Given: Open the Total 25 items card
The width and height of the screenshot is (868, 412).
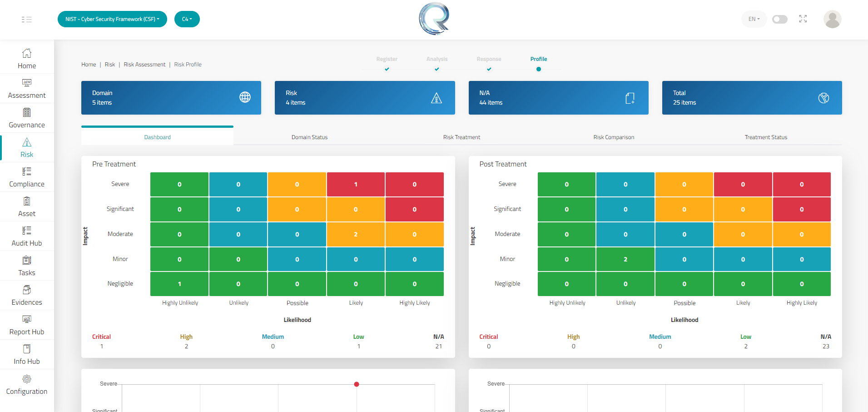Looking at the screenshot, I should [x=752, y=98].
